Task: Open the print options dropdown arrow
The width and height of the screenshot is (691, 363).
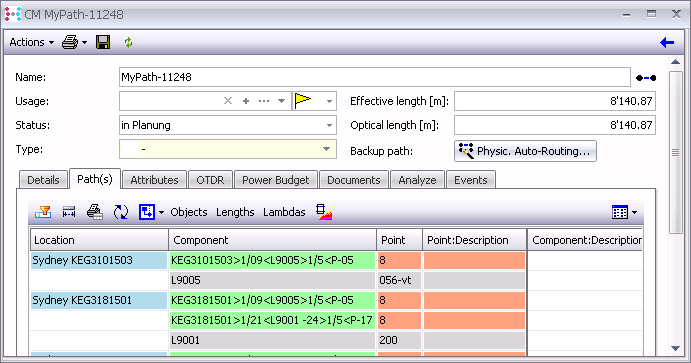Action: pos(84,43)
